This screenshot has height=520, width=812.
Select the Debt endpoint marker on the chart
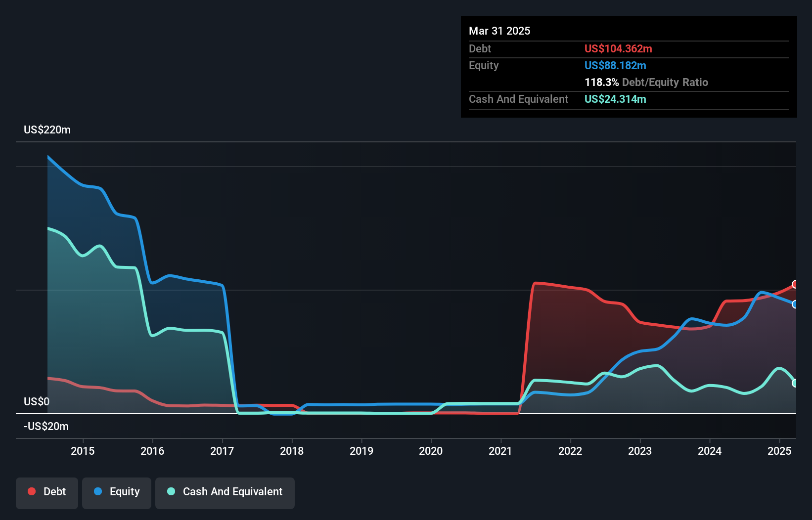pos(794,284)
